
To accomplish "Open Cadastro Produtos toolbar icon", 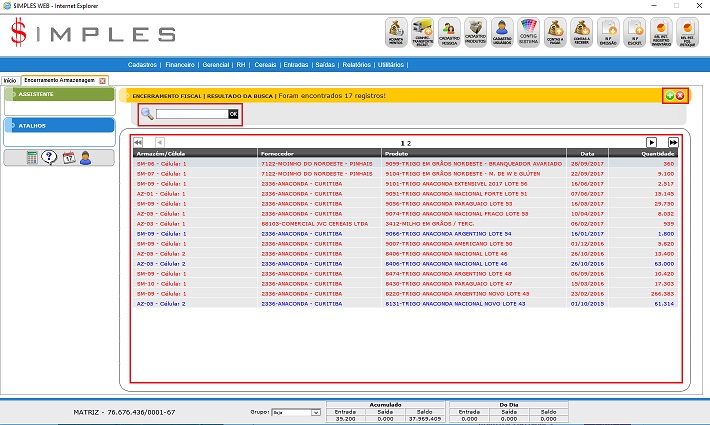I will click(x=476, y=32).
